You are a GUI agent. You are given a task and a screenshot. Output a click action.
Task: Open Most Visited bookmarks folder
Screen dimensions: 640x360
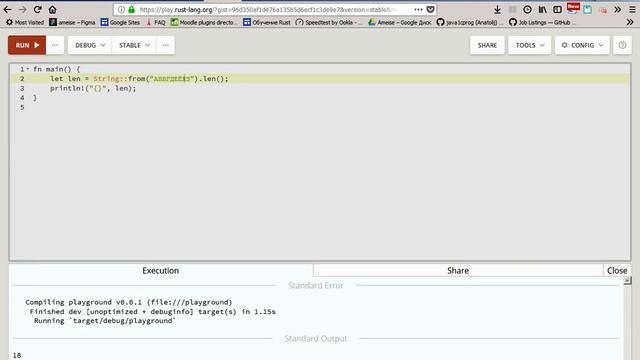click(x=25, y=22)
